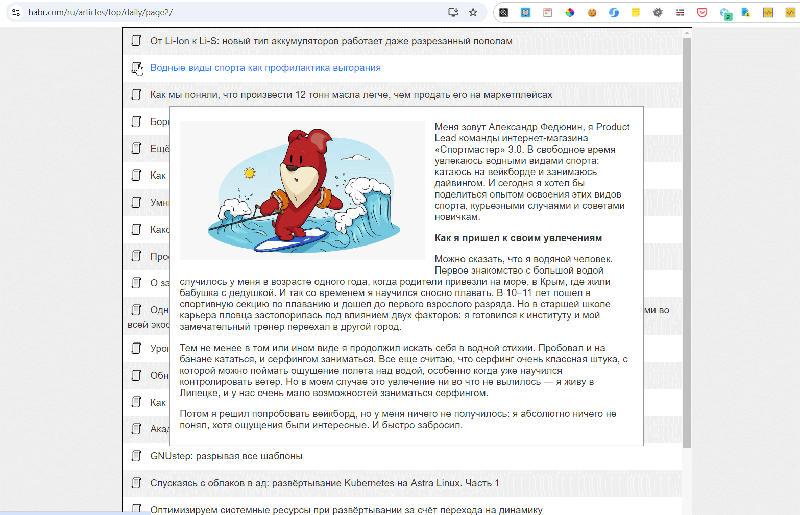Open the globe extension with badge 2
800x515 pixels.
coord(725,13)
